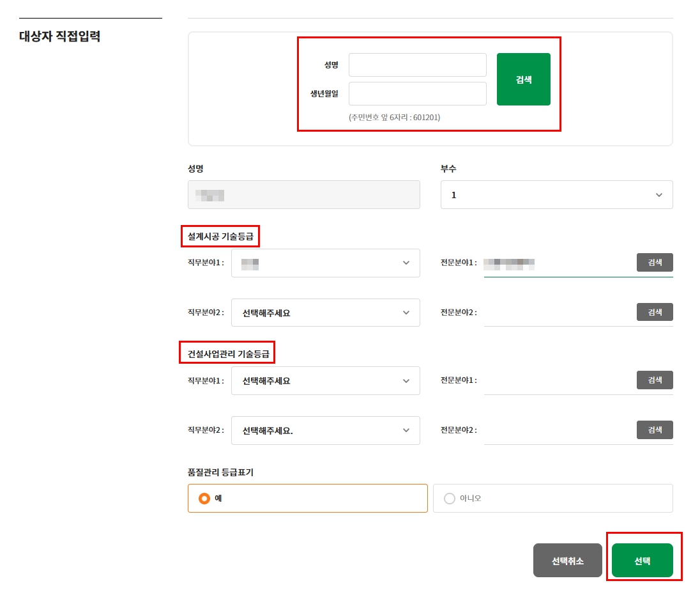
Task: Click the 검색 button for 건설사업관리 전문분야1
Action: point(654,380)
